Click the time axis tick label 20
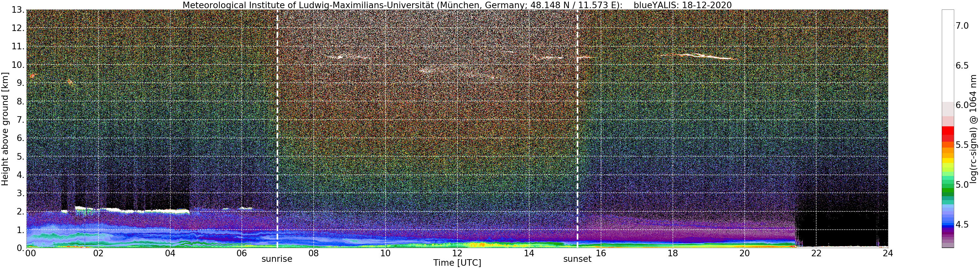 [745, 253]
